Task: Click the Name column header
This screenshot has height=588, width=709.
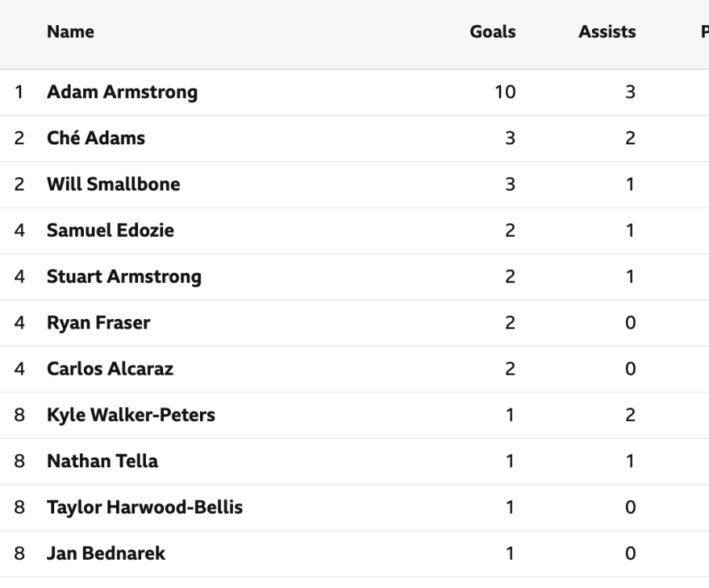Action: pyautogui.click(x=71, y=33)
